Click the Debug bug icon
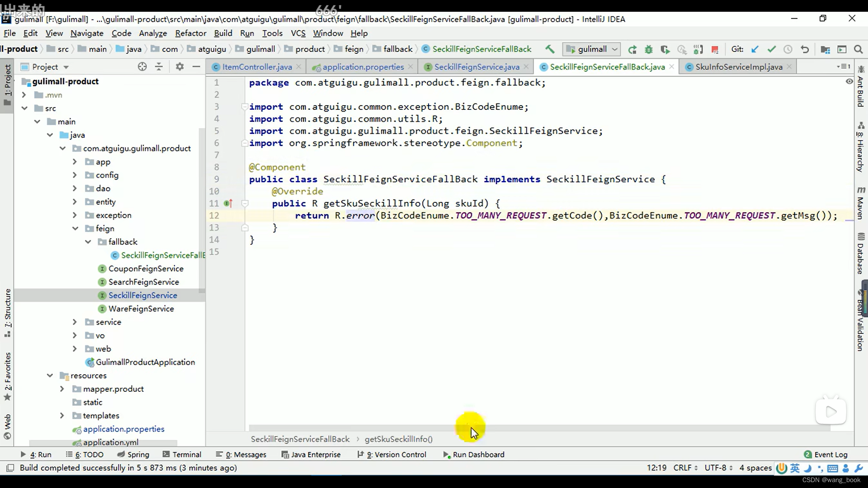 pos(649,49)
